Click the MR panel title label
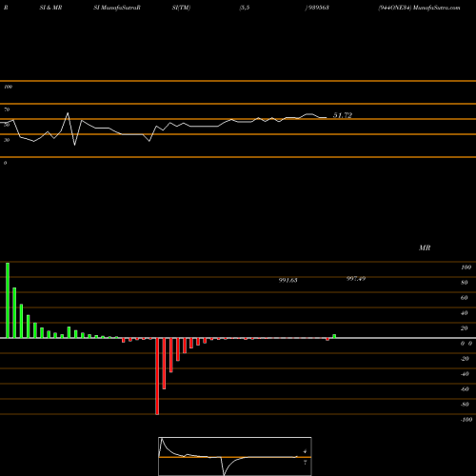 [425, 248]
